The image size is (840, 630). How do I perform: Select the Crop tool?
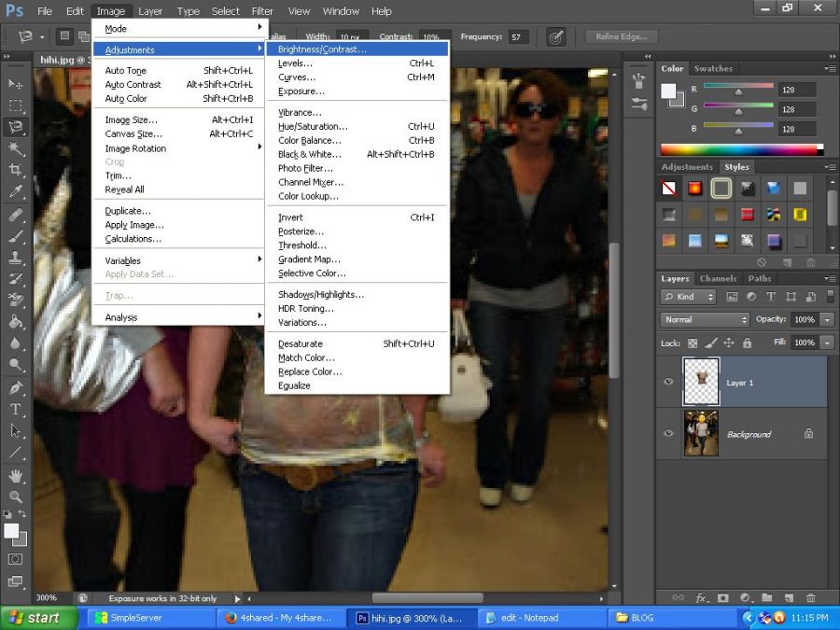(16, 170)
